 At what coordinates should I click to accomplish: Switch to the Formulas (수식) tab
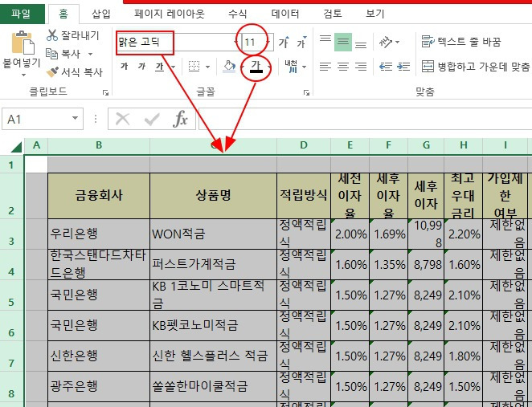coord(237,14)
